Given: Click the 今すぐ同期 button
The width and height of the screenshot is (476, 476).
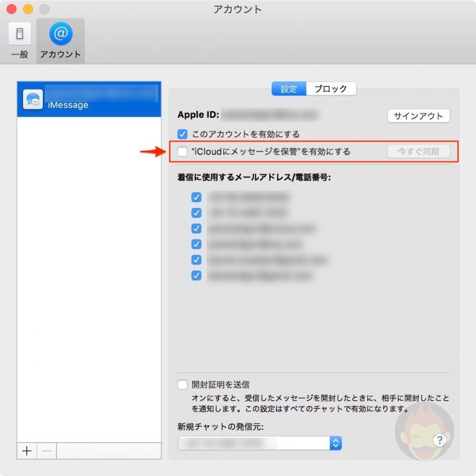Looking at the screenshot, I should [x=418, y=151].
